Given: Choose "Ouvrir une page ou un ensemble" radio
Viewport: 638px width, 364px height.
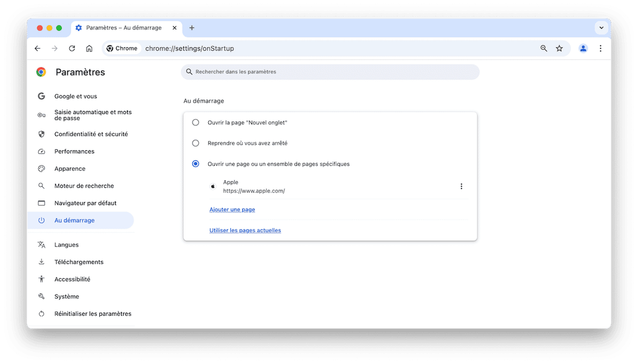Looking at the screenshot, I should click(x=196, y=164).
